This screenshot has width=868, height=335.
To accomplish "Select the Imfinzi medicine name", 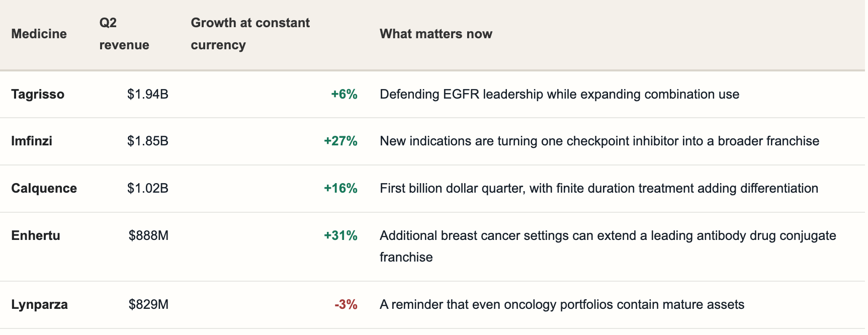I will point(32,141).
